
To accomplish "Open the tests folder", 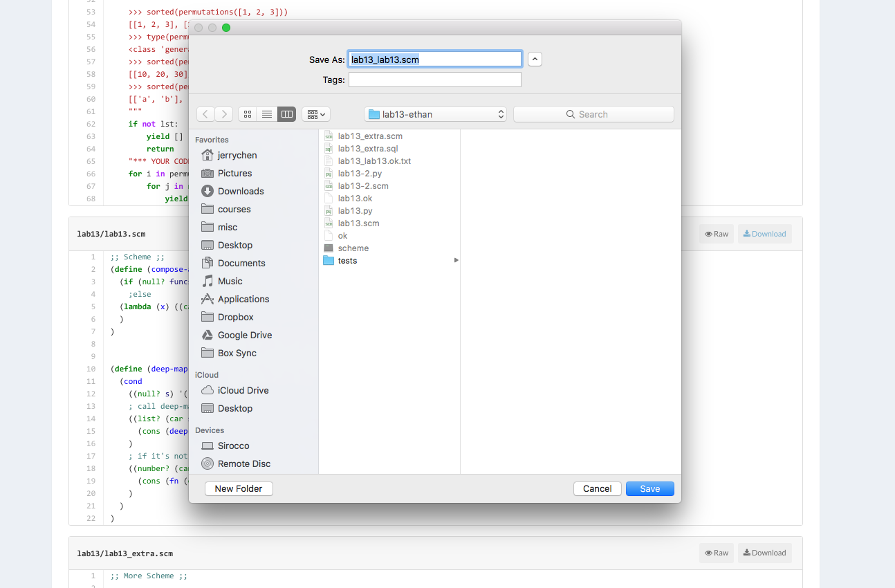I will (x=347, y=260).
